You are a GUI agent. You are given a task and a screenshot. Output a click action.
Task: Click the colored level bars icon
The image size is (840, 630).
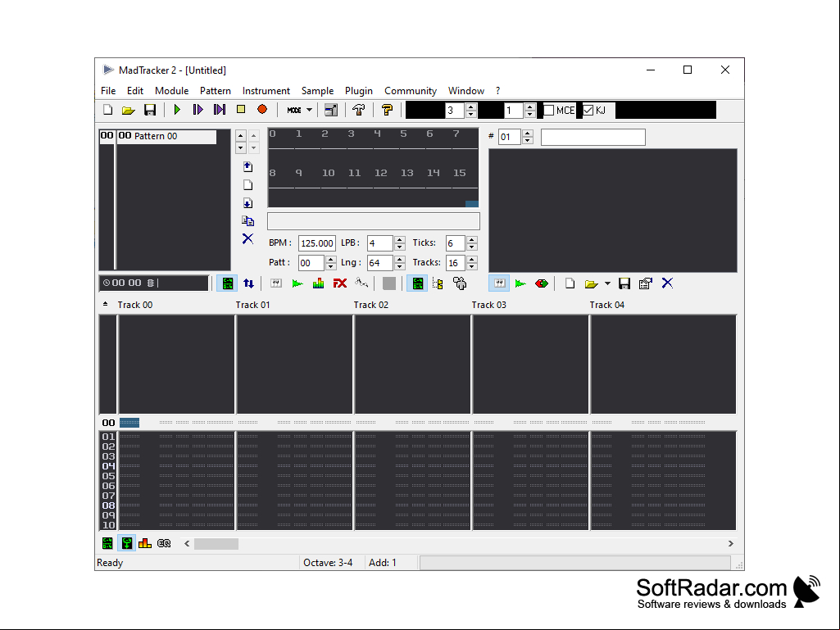[318, 283]
